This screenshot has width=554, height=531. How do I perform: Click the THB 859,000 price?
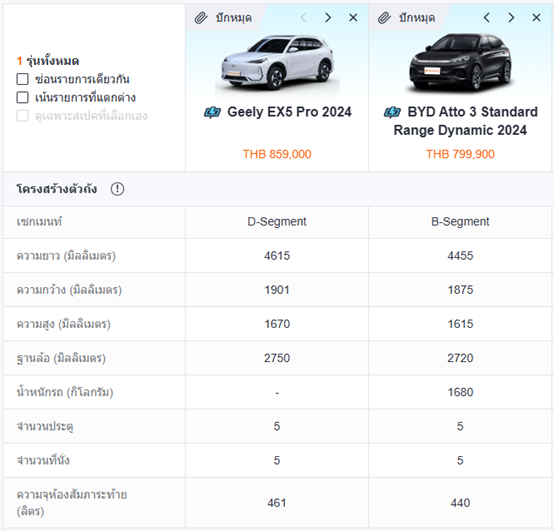[x=277, y=154]
